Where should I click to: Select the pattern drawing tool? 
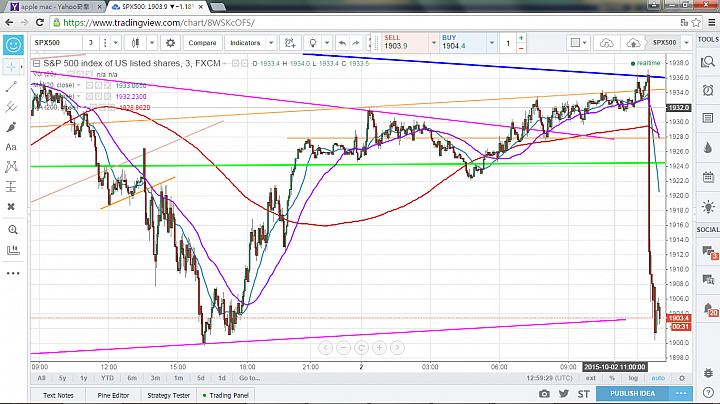point(11,167)
